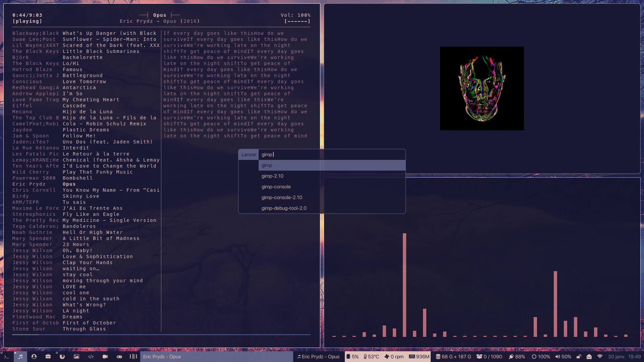Choose gimp-console in the launcher list
Viewport: 644px width, 362px height.
pyautogui.click(x=276, y=187)
